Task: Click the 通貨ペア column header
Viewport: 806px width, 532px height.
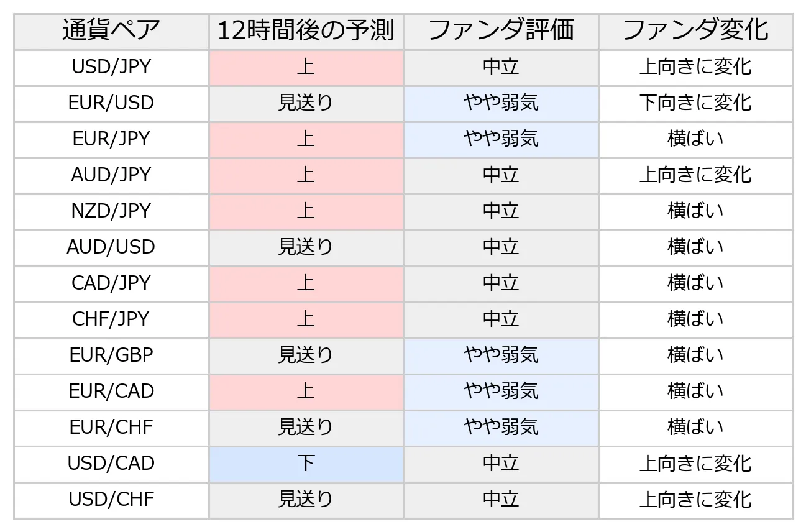Action: pos(111,32)
